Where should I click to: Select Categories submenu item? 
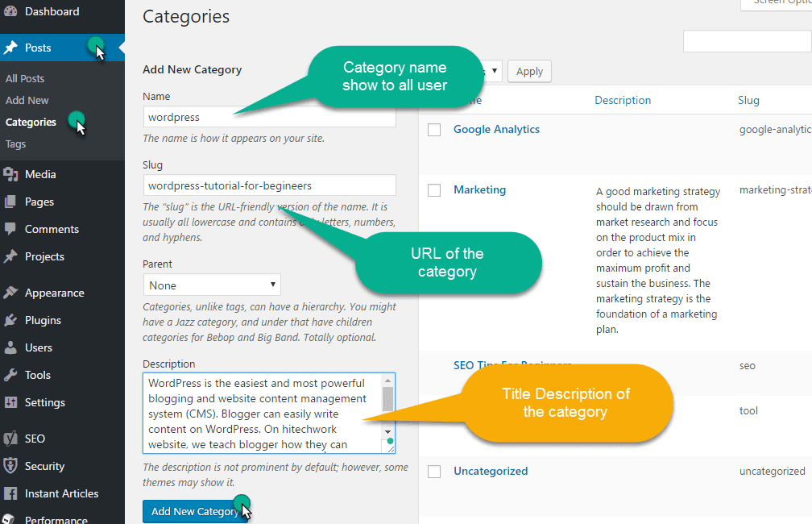pos(31,123)
